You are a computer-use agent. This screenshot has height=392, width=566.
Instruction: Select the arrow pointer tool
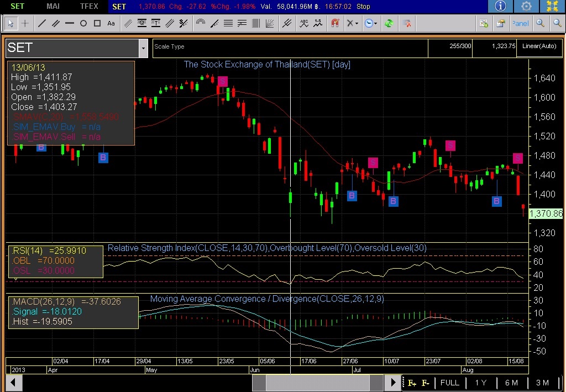point(11,23)
